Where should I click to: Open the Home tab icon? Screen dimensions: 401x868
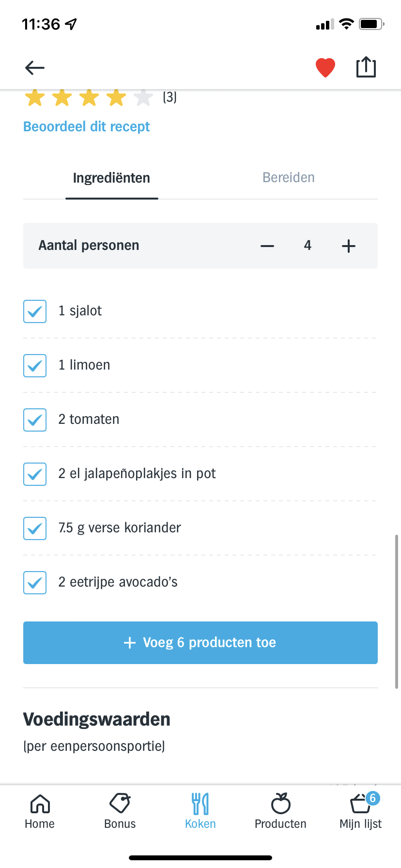pos(40,804)
